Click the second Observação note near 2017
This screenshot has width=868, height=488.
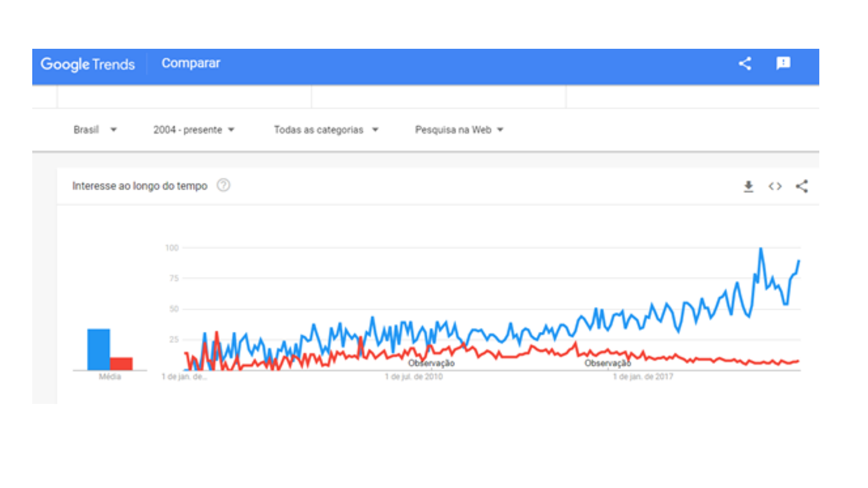pos(607,363)
